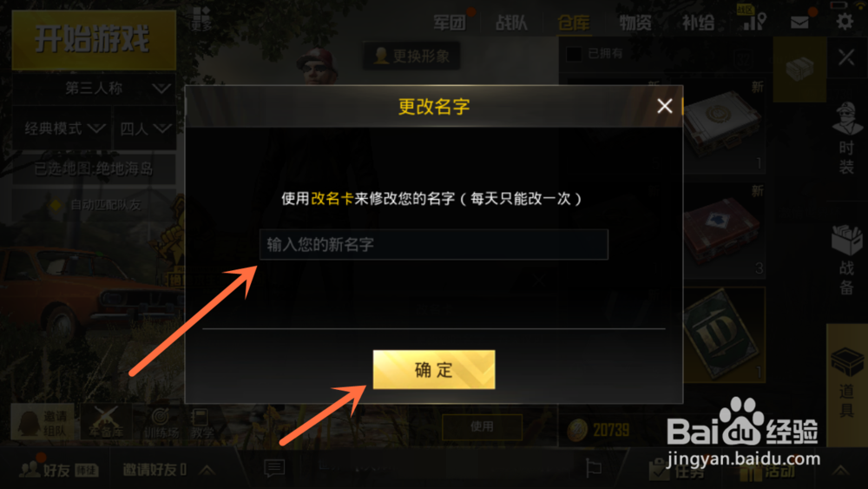Viewport: 868px width, 489px height.
Task: Close the 更改名字 dialog
Action: (x=664, y=106)
